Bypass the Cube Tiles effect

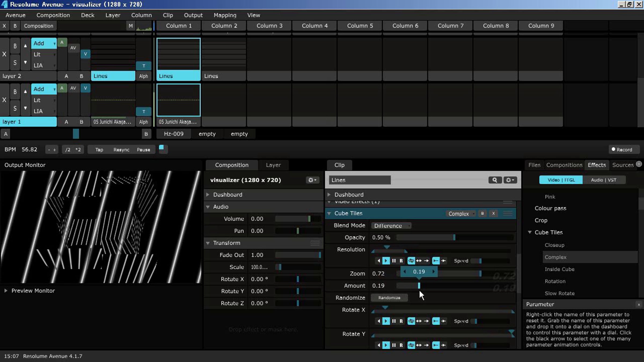point(482,213)
